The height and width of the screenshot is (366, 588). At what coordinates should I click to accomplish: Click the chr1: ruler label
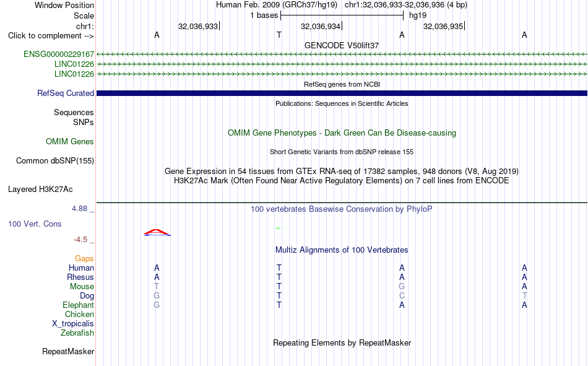point(85,26)
